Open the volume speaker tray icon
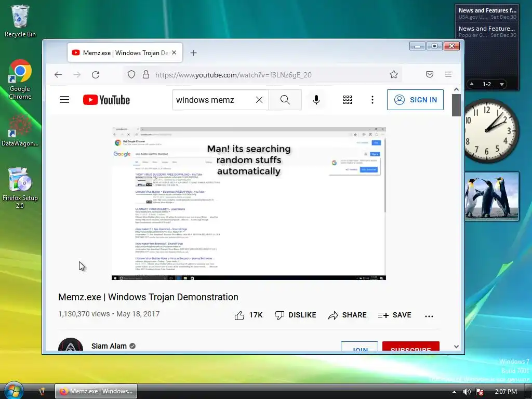Screen dimensions: 532x399 point(467,392)
